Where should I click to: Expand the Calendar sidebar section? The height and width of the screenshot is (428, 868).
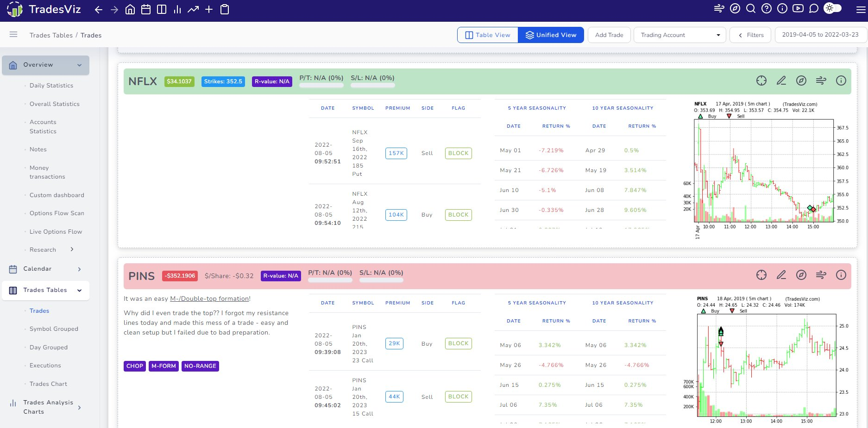pos(45,269)
